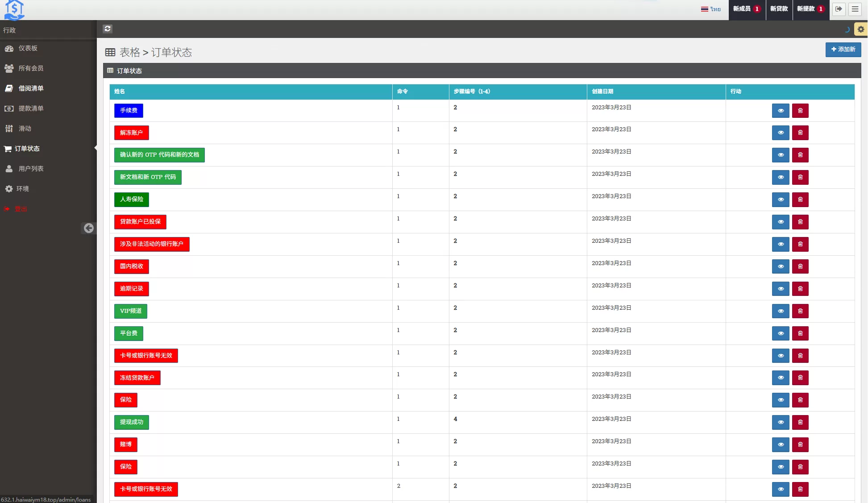The width and height of the screenshot is (868, 503).
Task: Click the site logo at top left
Action: click(x=14, y=10)
